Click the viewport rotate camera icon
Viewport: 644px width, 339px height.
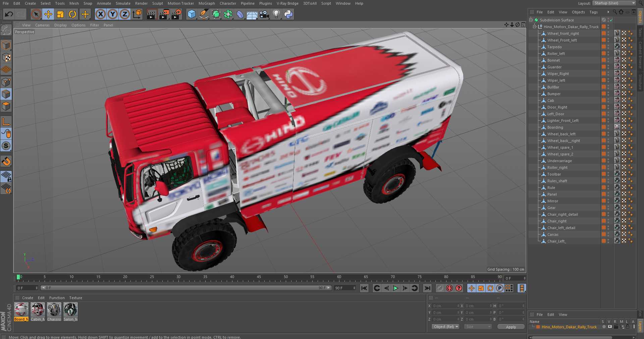point(518,25)
